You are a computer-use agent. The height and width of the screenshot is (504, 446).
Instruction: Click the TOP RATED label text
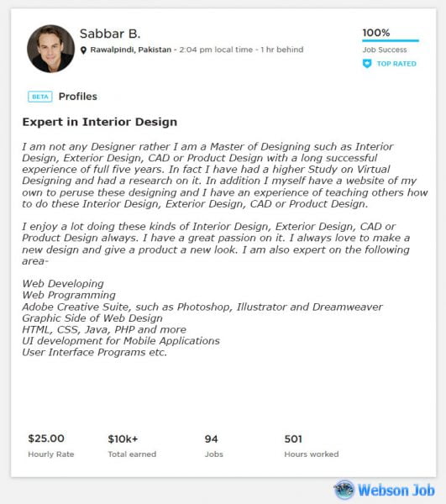[396, 64]
